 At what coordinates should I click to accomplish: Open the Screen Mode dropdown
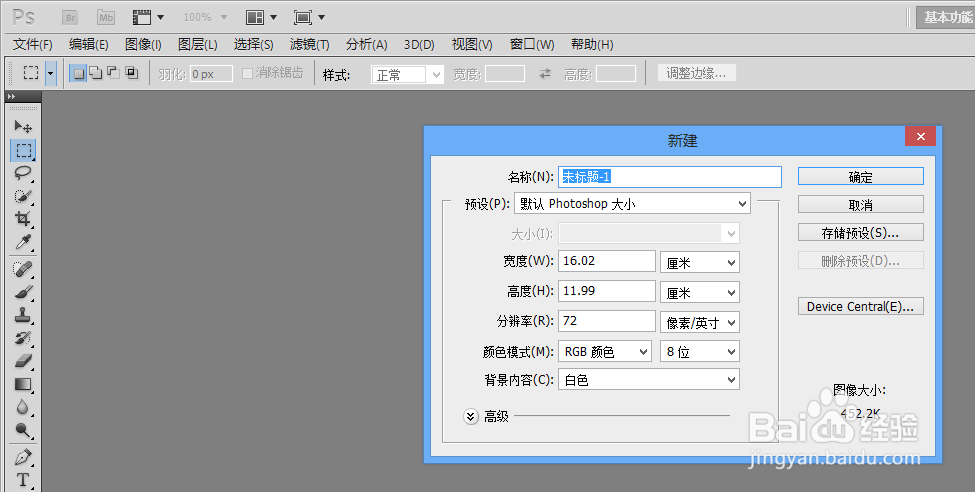(309, 17)
